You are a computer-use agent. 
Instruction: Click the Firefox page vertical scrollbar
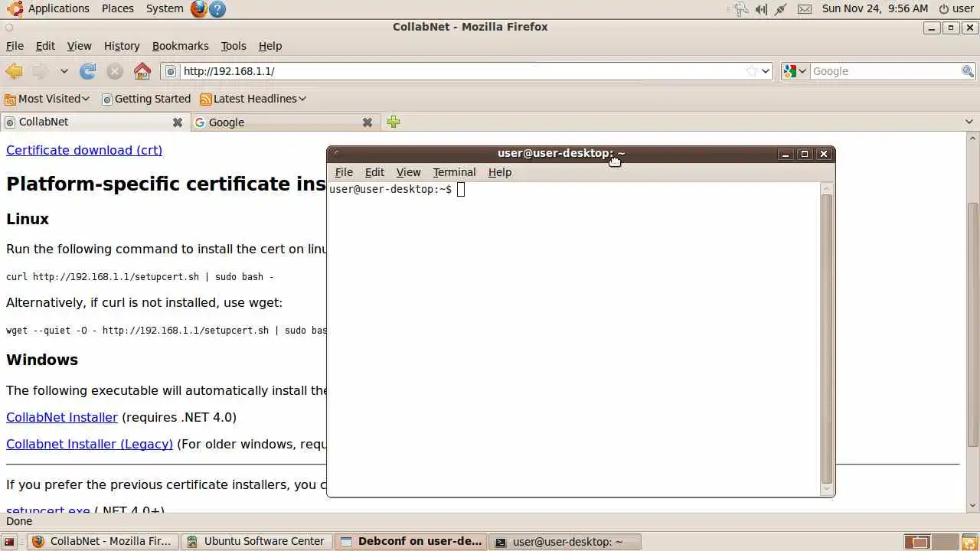point(972,321)
